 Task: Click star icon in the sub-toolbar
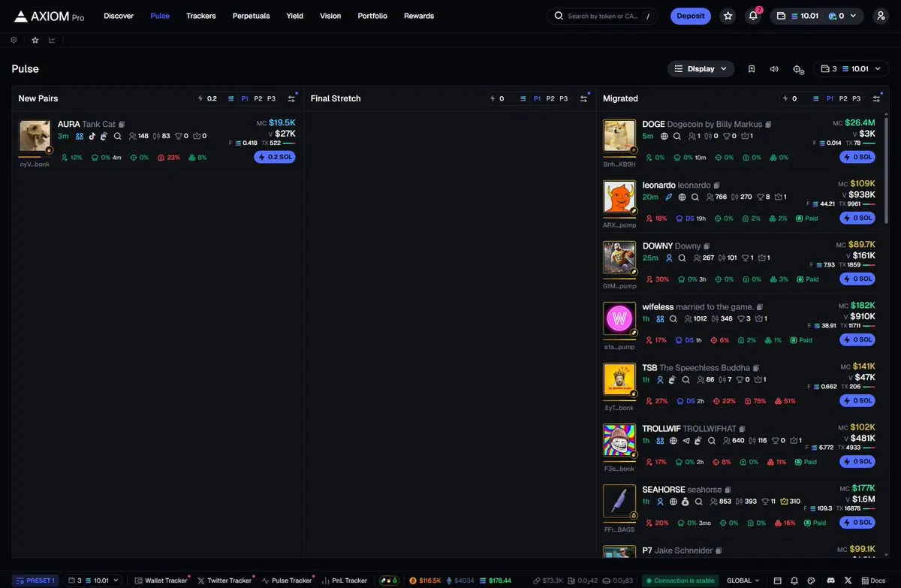(35, 40)
